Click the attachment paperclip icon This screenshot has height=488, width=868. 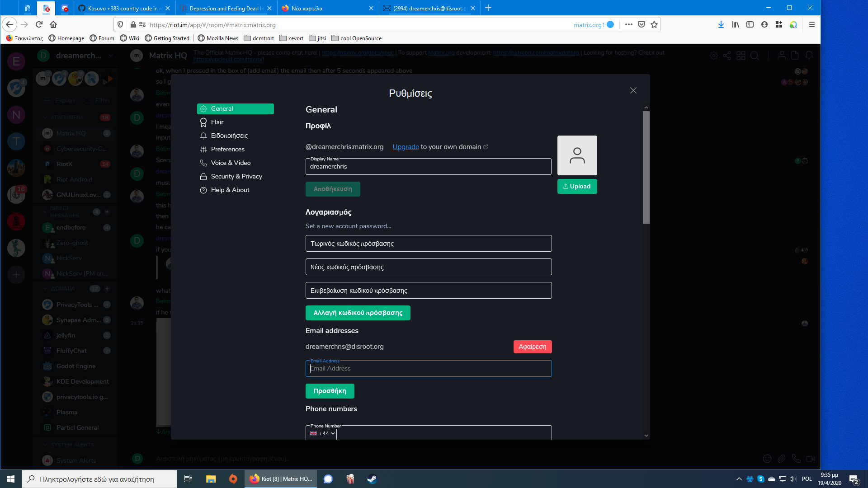click(781, 458)
